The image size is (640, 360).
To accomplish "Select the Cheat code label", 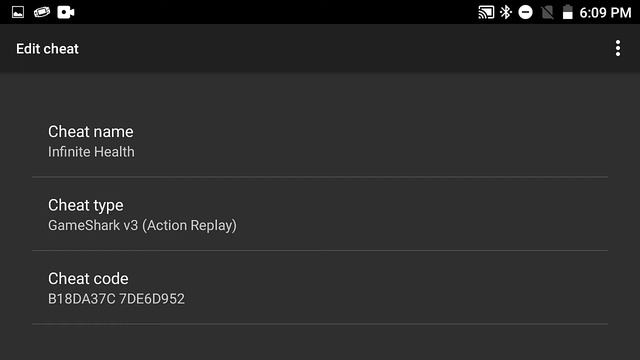I will coord(88,278).
